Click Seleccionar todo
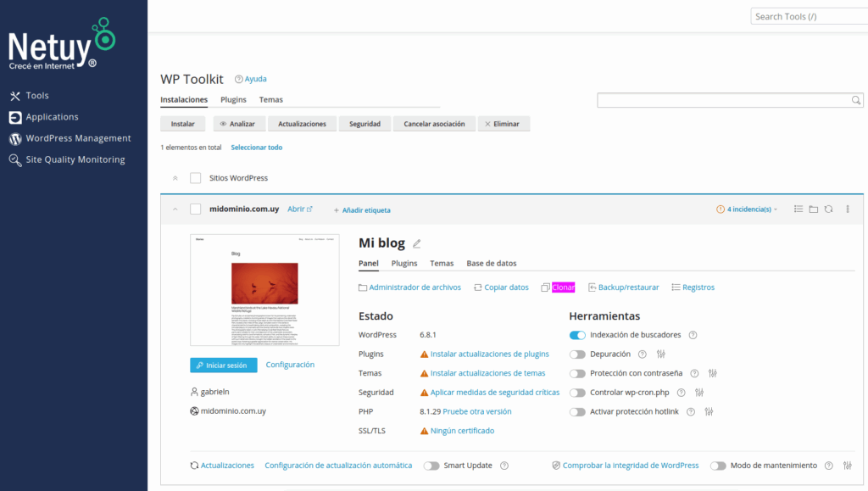Viewport: 868px width, 491px height. (256, 148)
